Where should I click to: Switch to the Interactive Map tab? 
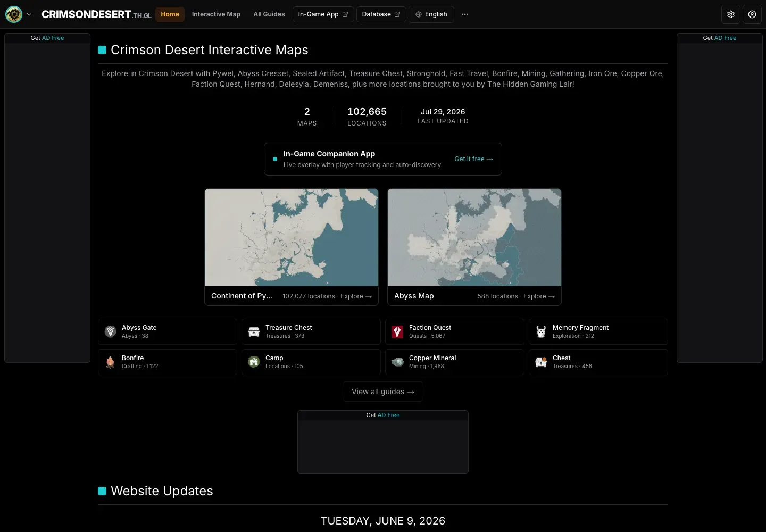tap(216, 14)
